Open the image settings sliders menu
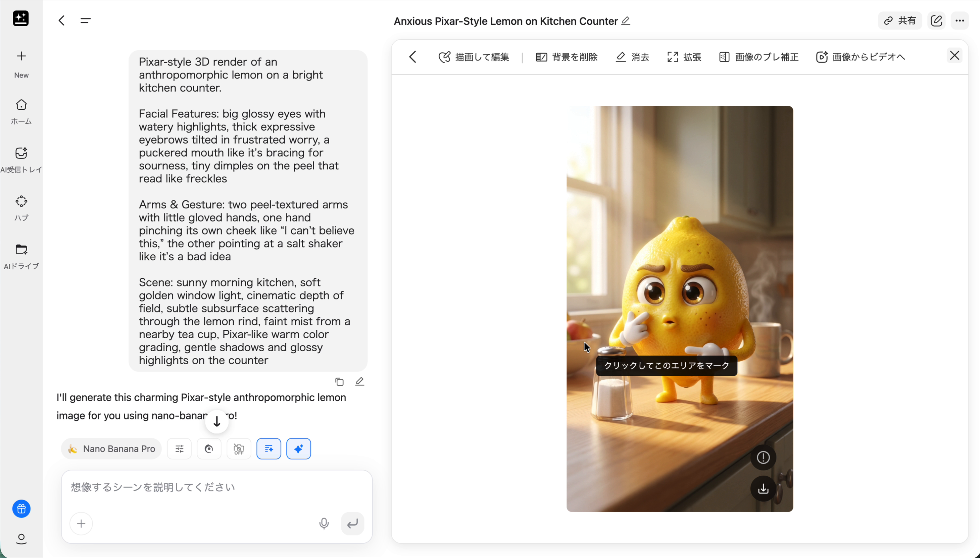 tap(179, 449)
